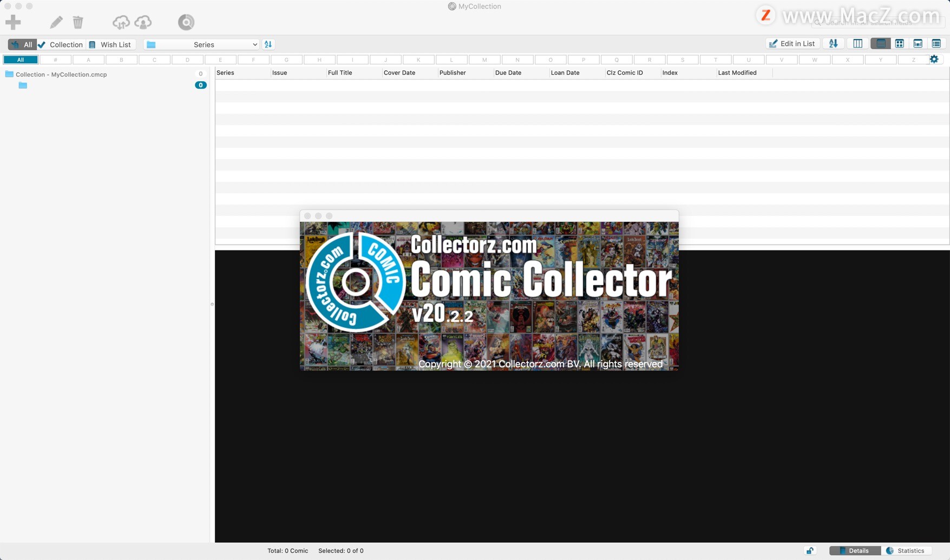Open the alphabet bar gear settings

[x=934, y=59]
